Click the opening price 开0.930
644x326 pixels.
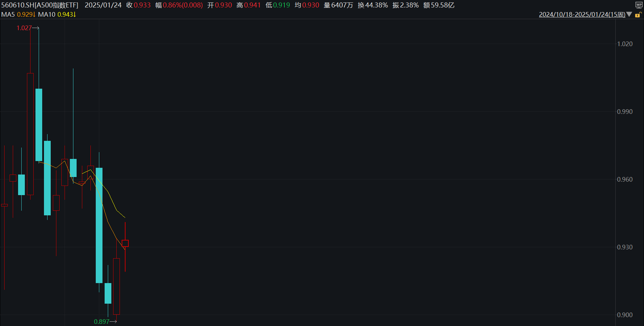(220, 5)
